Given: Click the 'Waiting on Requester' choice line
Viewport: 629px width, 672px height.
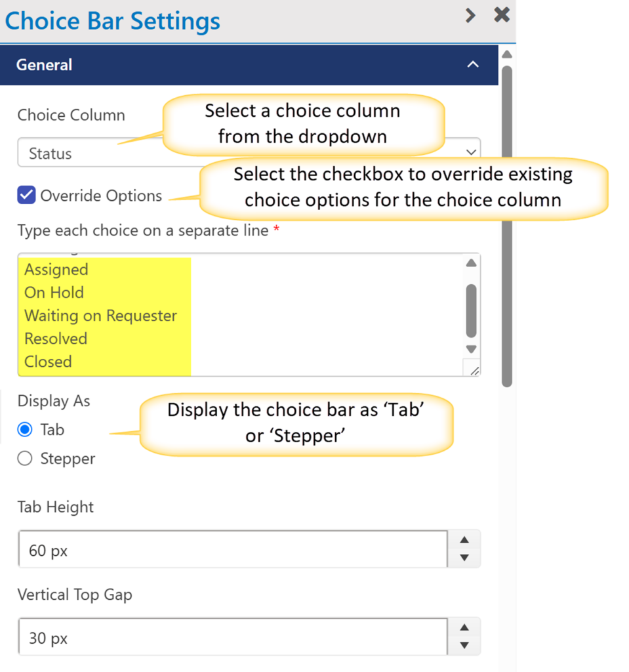Looking at the screenshot, I should tap(101, 316).
